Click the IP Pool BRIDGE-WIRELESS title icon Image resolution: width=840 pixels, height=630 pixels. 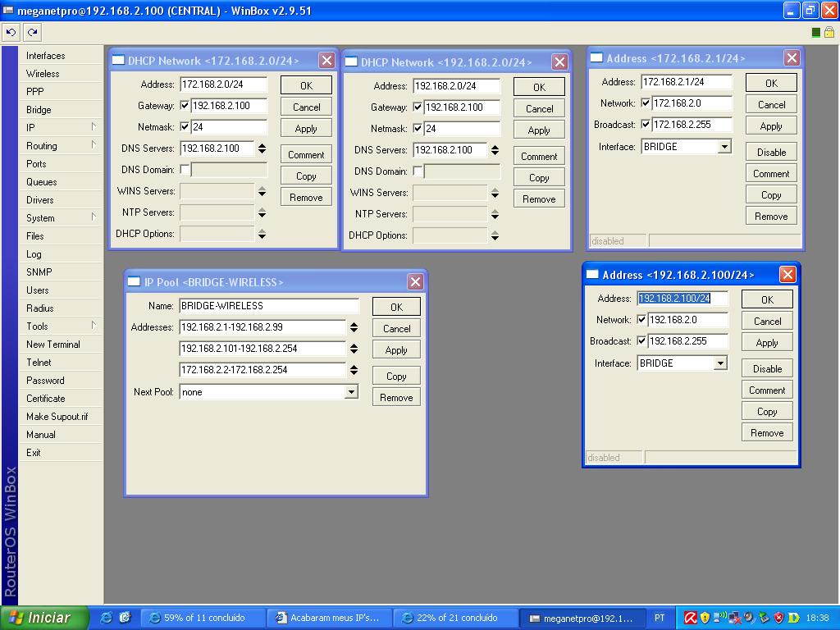click(x=134, y=282)
